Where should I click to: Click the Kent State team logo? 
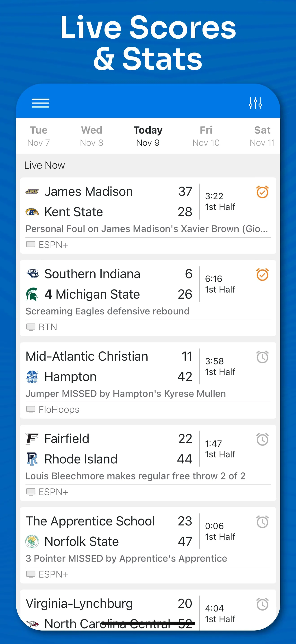click(32, 212)
